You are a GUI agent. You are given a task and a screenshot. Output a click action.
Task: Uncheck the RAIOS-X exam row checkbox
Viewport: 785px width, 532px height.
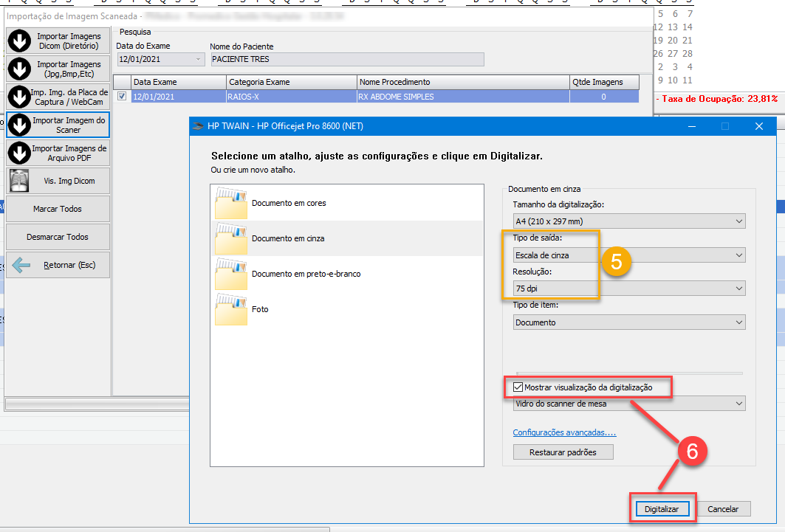122,97
